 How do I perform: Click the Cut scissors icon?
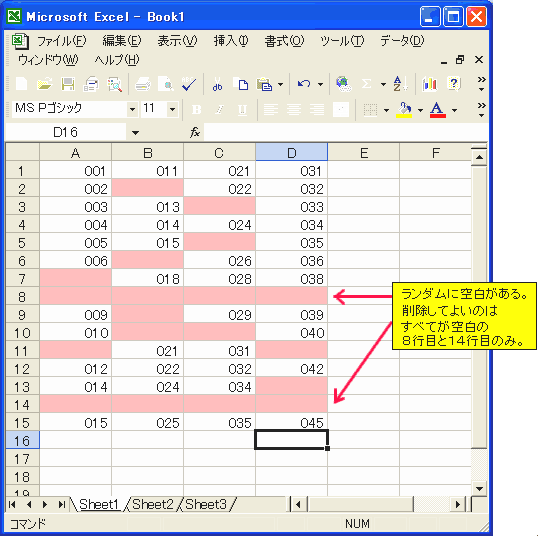(x=217, y=84)
